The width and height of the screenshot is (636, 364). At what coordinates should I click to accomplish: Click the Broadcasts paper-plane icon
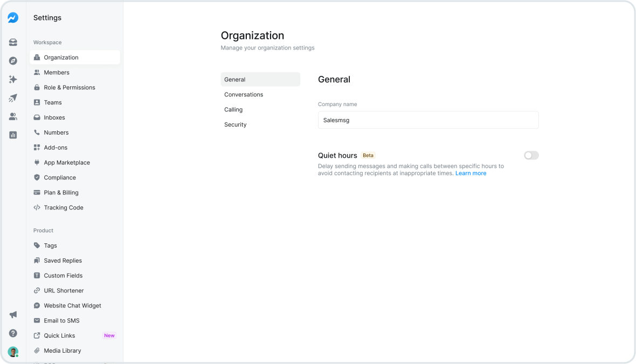[x=13, y=98]
